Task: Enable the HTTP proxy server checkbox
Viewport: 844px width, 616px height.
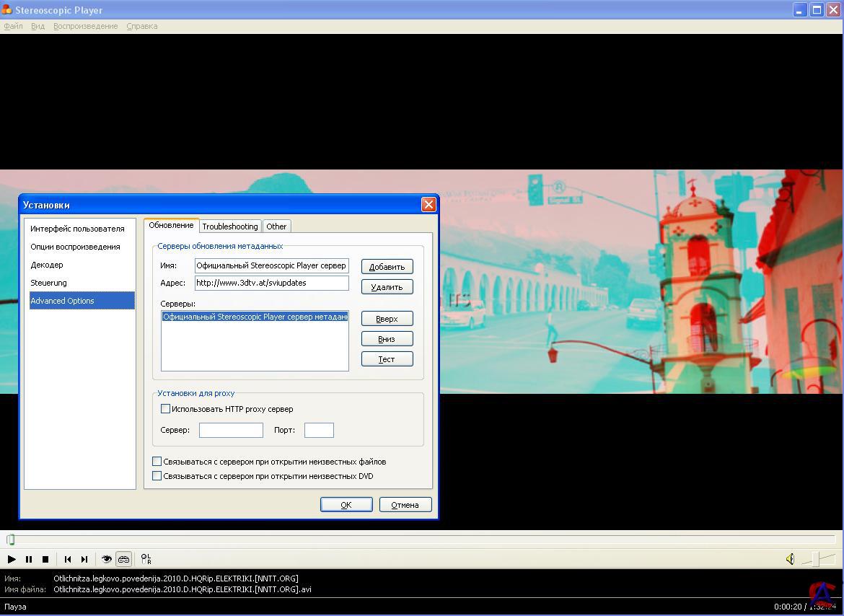Action: click(166, 409)
